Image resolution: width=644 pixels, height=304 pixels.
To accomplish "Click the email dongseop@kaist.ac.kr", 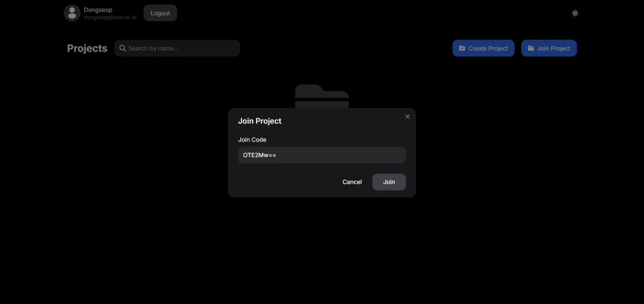I will point(110,17).
